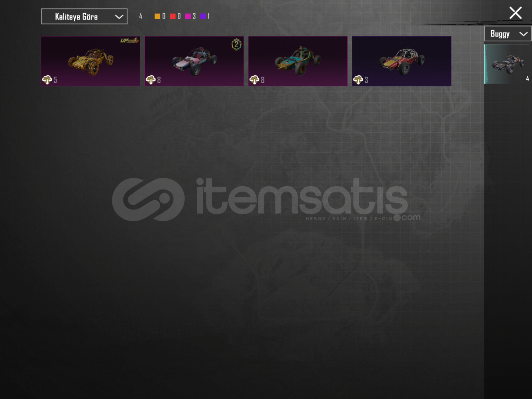Click the cloud download icon on pink buggy

pyautogui.click(x=151, y=80)
